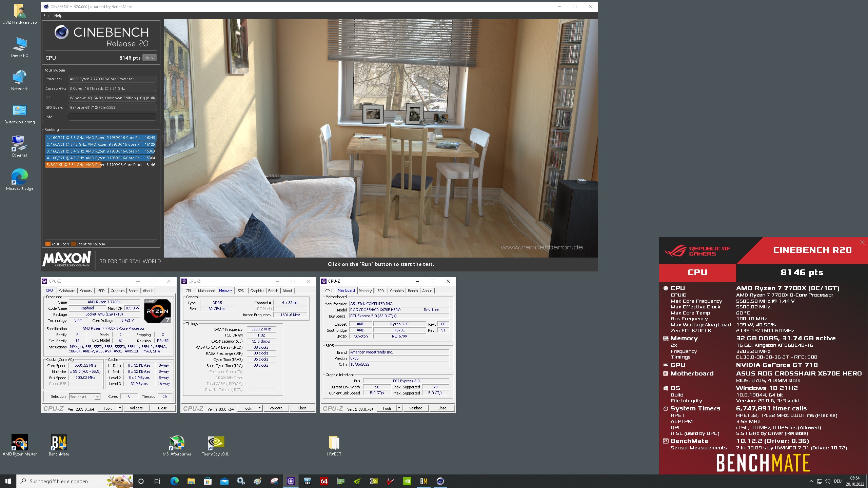Switch to Cinebench via its taskbar icon
The image size is (868, 488).
pos(440,481)
